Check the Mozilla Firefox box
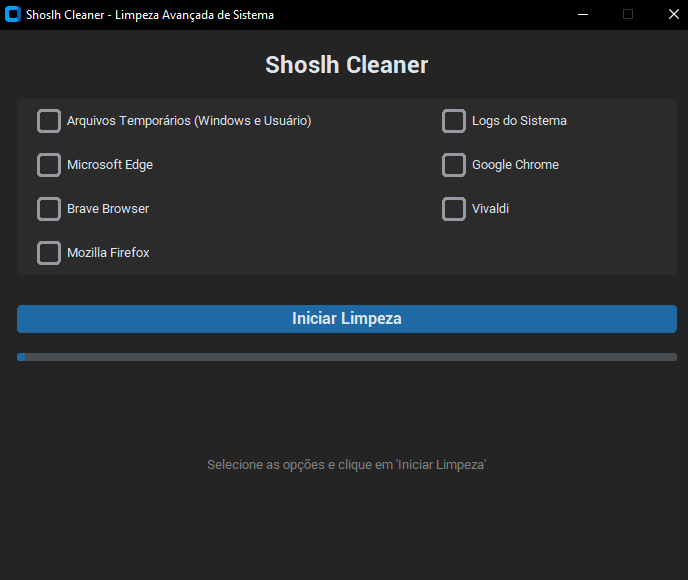Image resolution: width=688 pixels, height=580 pixels. click(x=49, y=253)
